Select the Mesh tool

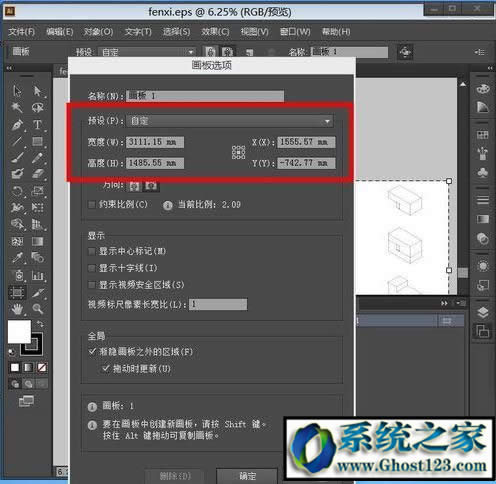coord(17,241)
